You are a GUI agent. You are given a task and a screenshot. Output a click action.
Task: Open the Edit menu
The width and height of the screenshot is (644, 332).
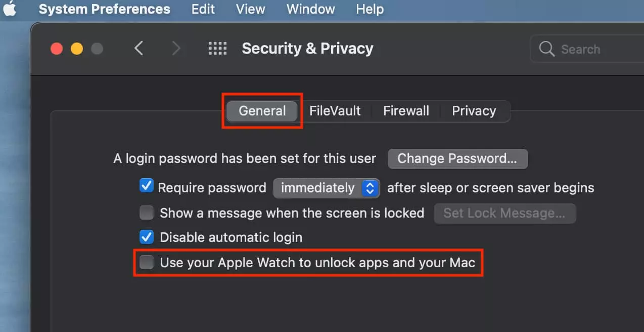tap(202, 9)
